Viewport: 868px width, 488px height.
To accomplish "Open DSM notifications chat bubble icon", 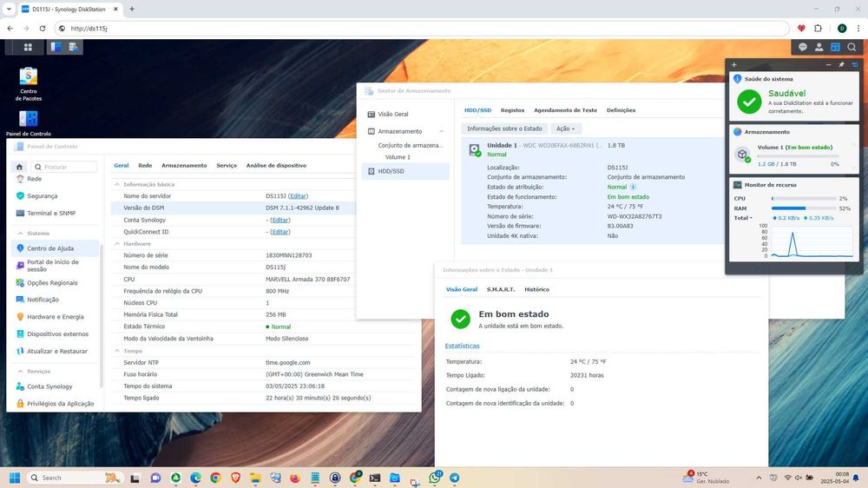I will (802, 47).
